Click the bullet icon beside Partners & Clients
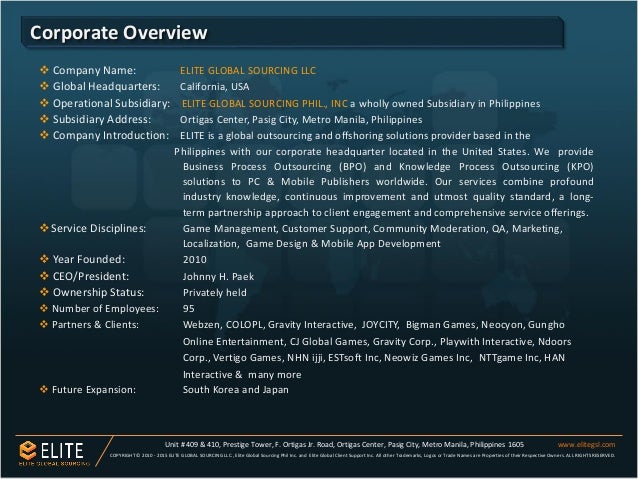Image resolution: width=638 pixels, height=479 pixels. click(44, 324)
